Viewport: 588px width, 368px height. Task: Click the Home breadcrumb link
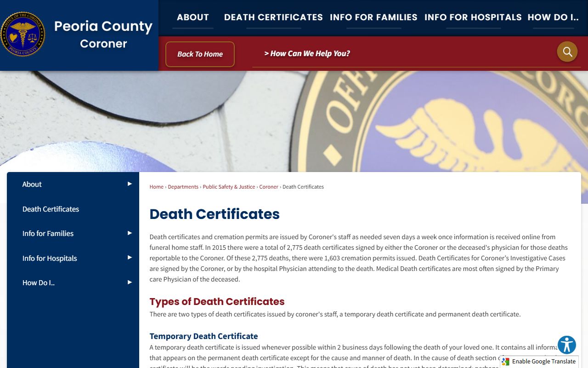pyautogui.click(x=157, y=187)
